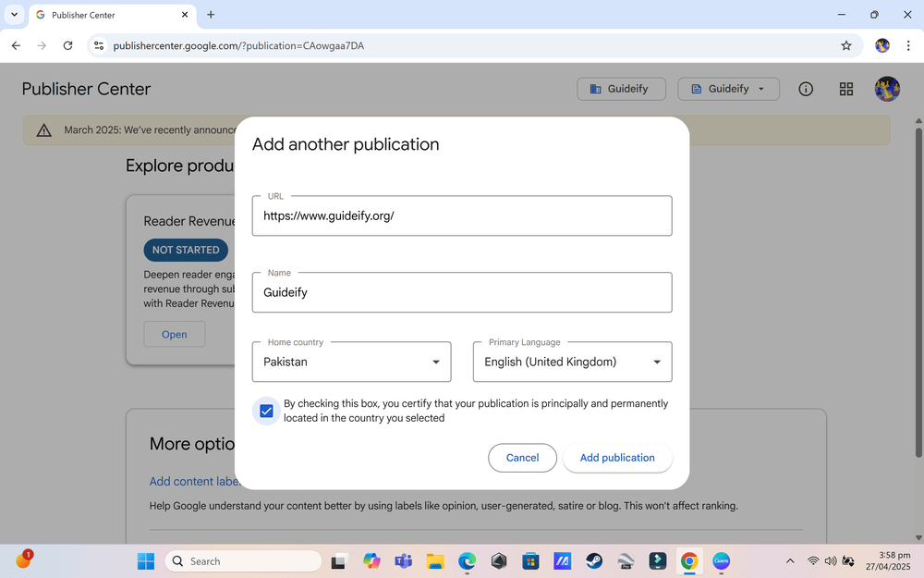Open Microsoft Edge from the taskbar
The image size is (924, 578).
pos(467,561)
